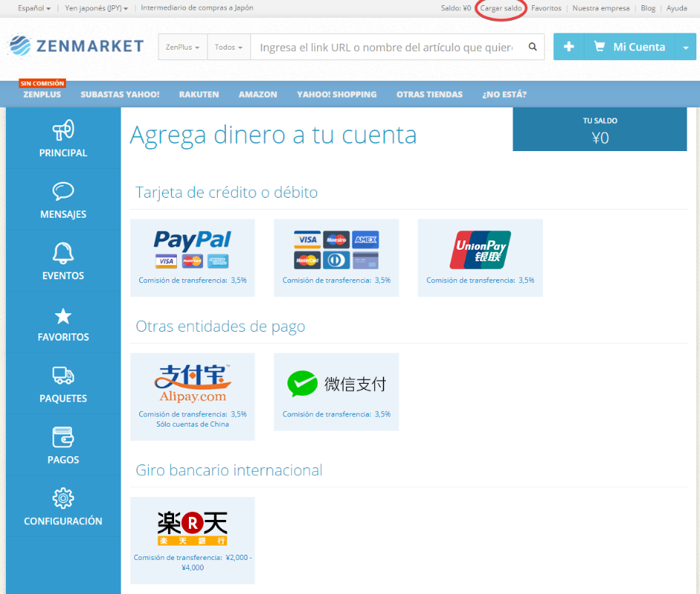Click UnionPay's Comisión de transferencia 3,5% text
The width and height of the screenshot is (700, 594).
pyautogui.click(x=480, y=280)
